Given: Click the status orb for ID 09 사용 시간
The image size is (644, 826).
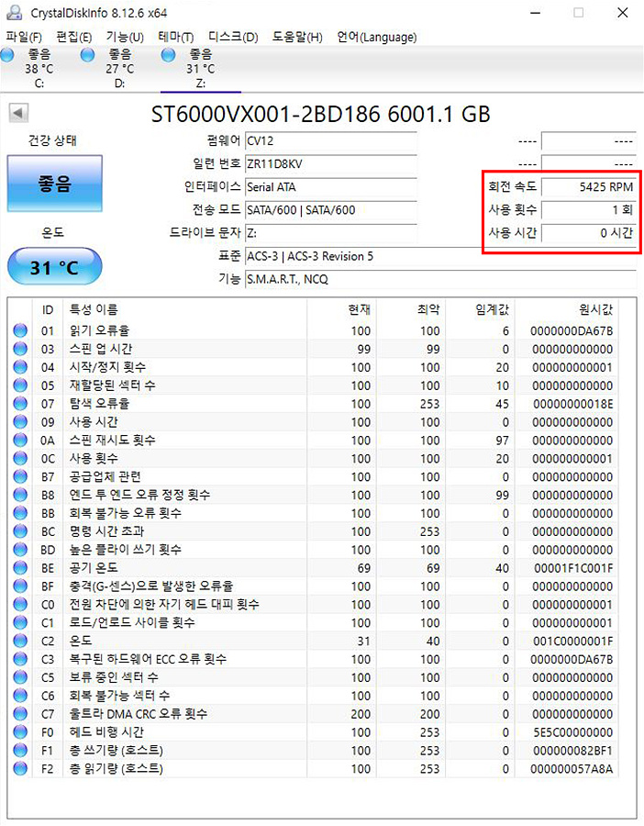Looking at the screenshot, I should click(x=20, y=421).
